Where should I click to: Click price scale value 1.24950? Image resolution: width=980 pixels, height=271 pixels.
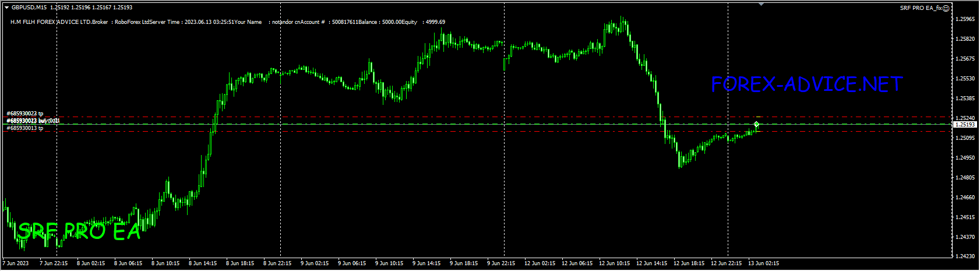coord(965,158)
